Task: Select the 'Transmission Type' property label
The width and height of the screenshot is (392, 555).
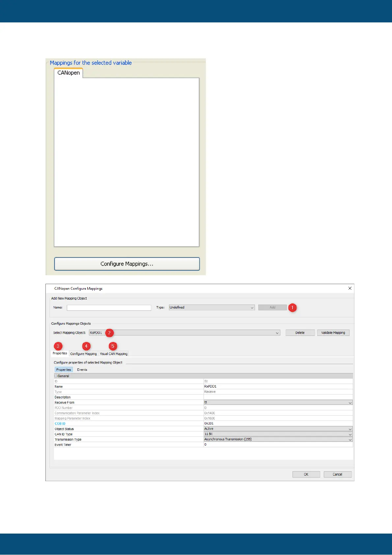Action: coord(68,440)
